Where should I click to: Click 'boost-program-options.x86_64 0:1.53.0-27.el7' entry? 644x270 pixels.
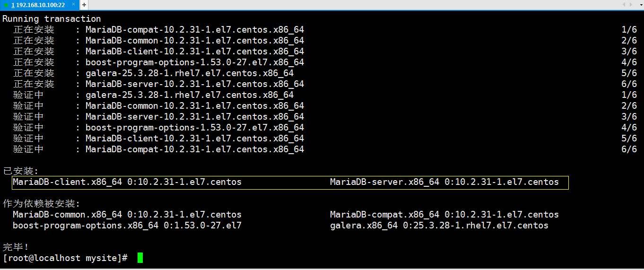click(x=127, y=226)
